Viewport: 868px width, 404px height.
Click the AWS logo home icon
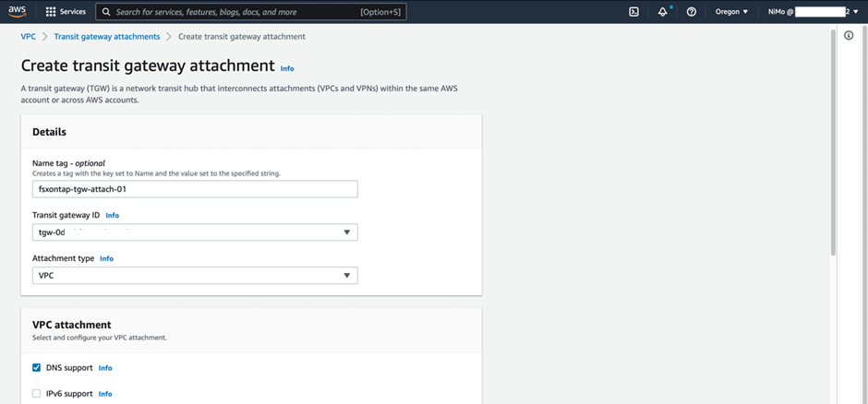coord(18,12)
